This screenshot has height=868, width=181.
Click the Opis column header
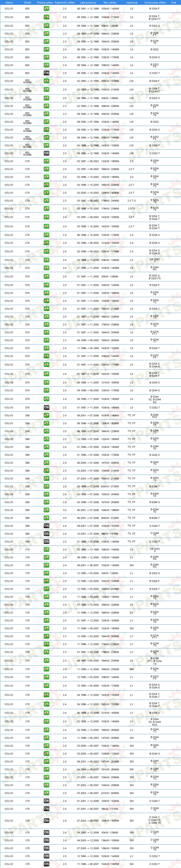pyautogui.click(x=174, y=2)
